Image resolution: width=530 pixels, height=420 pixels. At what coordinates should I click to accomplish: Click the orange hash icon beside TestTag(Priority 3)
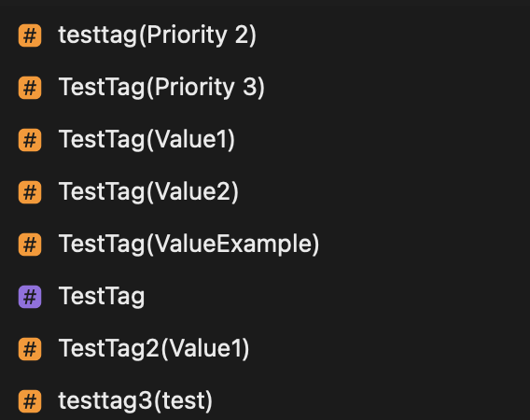pos(30,88)
